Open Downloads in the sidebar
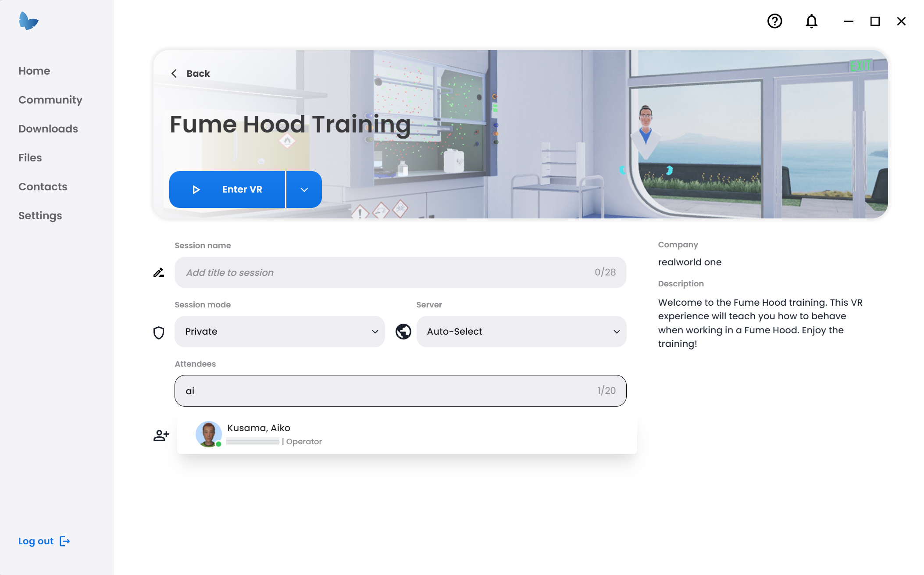This screenshot has height=575, width=924. tap(48, 129)
